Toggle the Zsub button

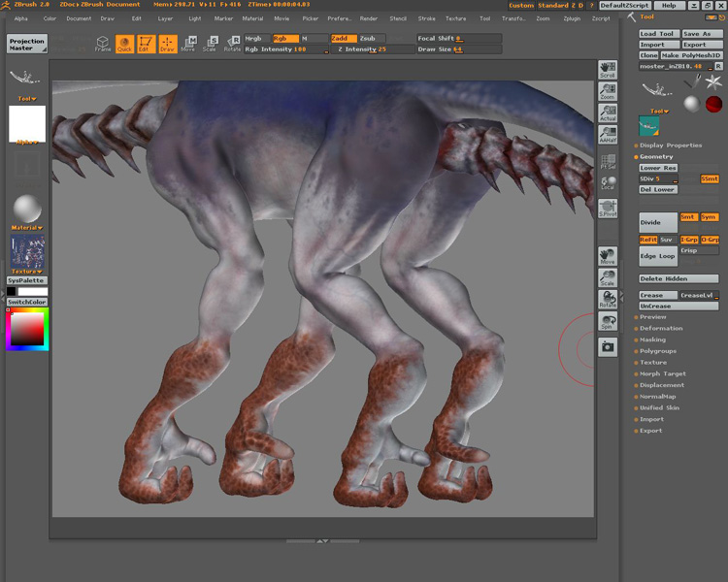point(373,39)
